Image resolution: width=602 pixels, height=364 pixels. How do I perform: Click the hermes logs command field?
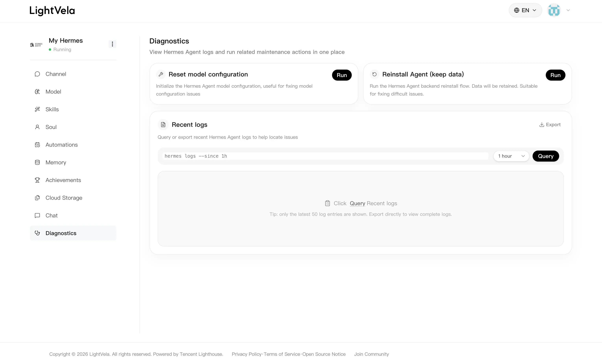tap(325, 156)
